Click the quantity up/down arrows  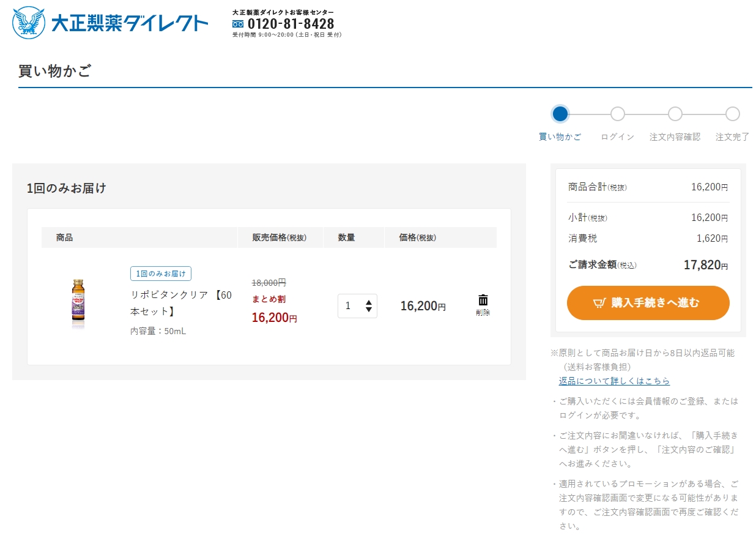pyautogui.click(x=369, y=306)
